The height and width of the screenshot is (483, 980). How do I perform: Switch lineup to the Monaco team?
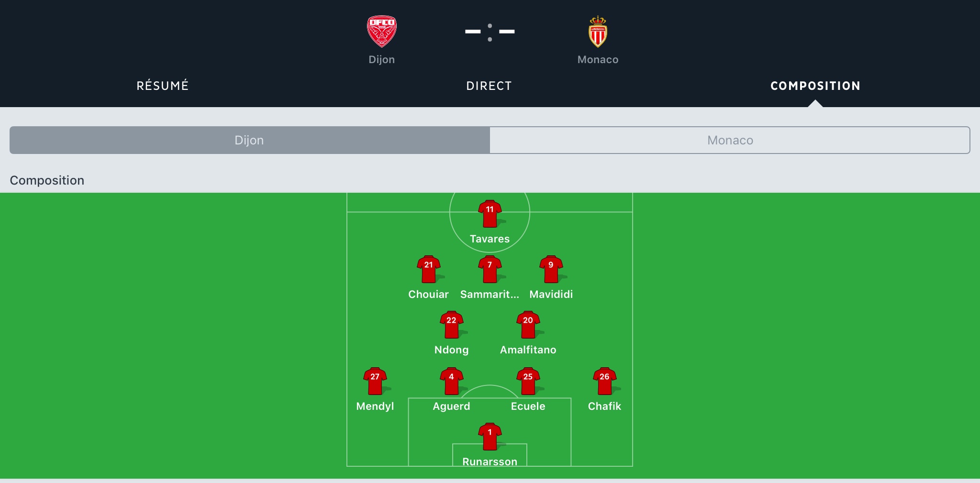click(730, 140)
